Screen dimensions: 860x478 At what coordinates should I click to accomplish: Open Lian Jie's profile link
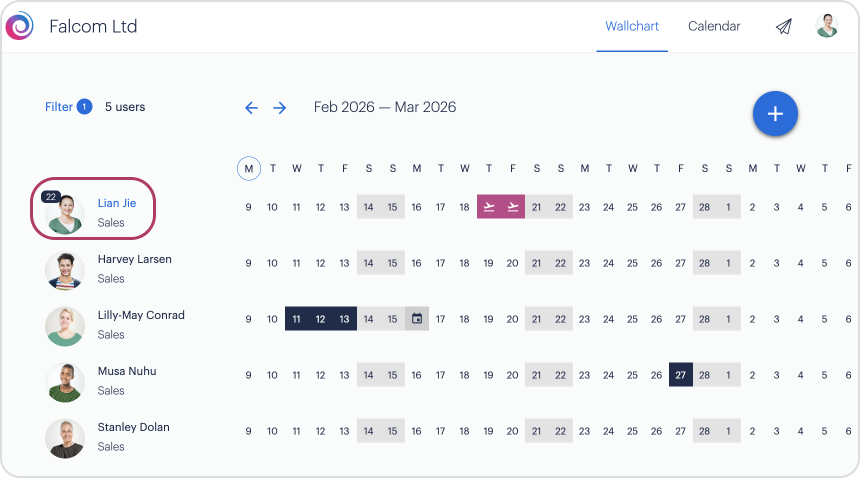point(117,203)
